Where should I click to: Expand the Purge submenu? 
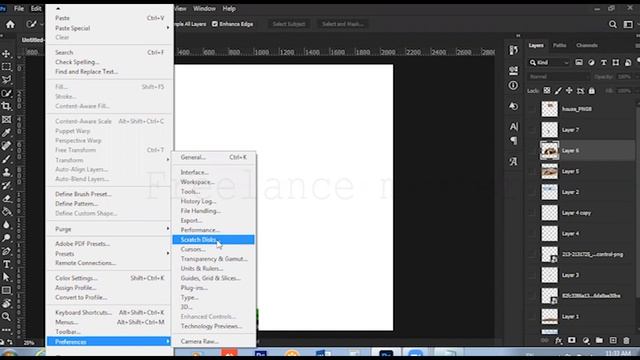click(x=109, y=229)
